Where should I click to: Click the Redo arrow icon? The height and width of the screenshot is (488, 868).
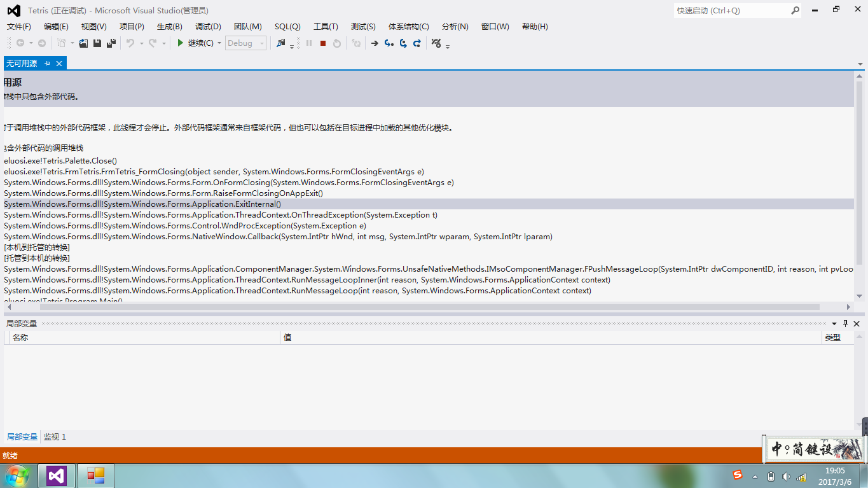[x=153, y=43]
